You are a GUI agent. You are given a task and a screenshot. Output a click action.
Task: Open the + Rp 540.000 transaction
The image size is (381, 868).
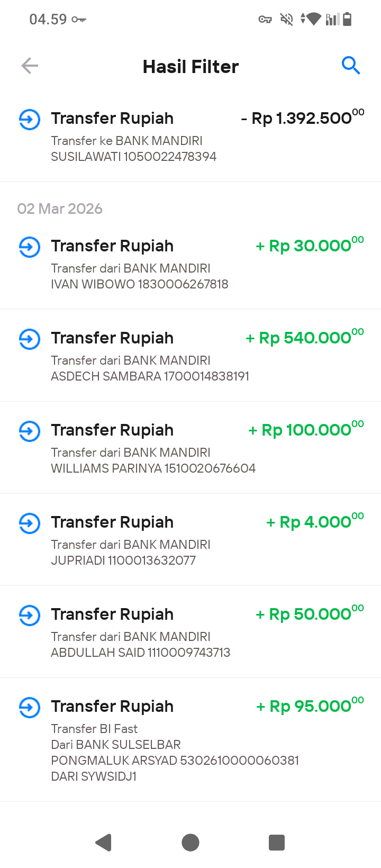click(190, 356)
